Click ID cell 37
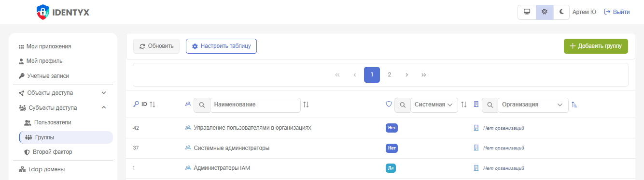 136,148
